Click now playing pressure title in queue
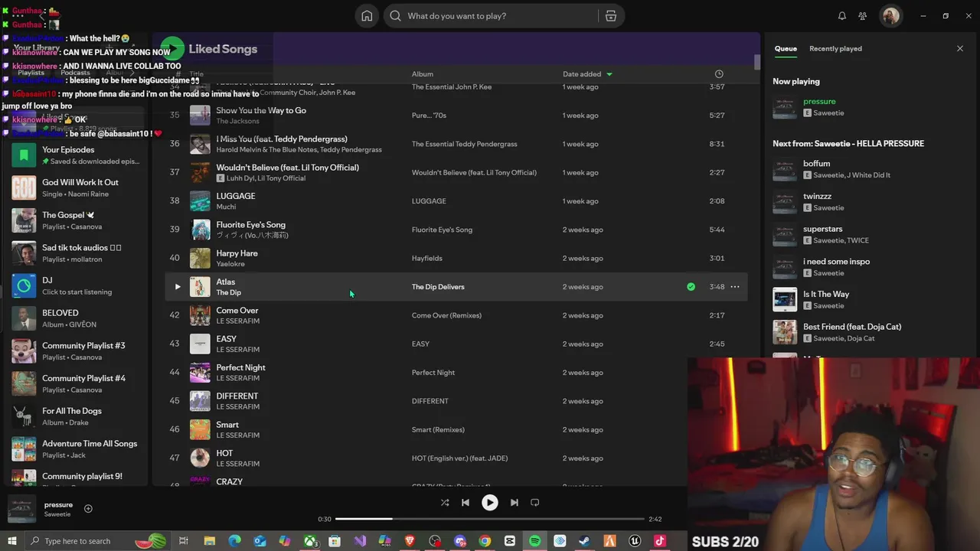 pyautogui.click(x=819, y=102)
